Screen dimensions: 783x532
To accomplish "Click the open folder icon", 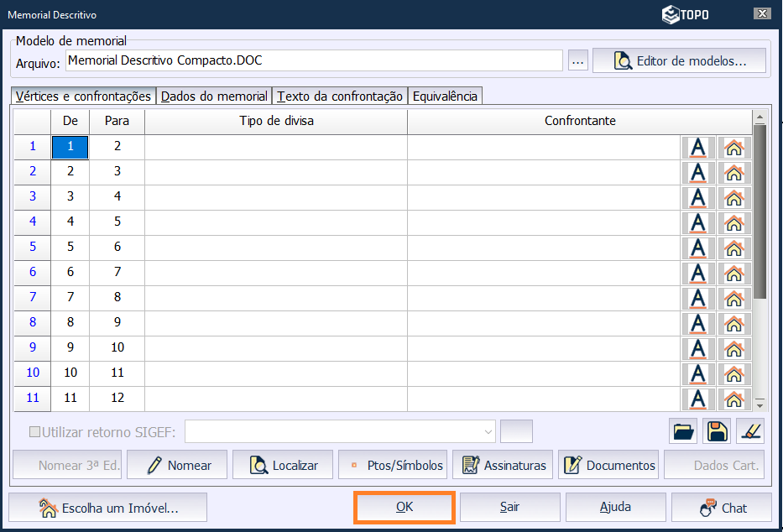I will click(684, 431).
